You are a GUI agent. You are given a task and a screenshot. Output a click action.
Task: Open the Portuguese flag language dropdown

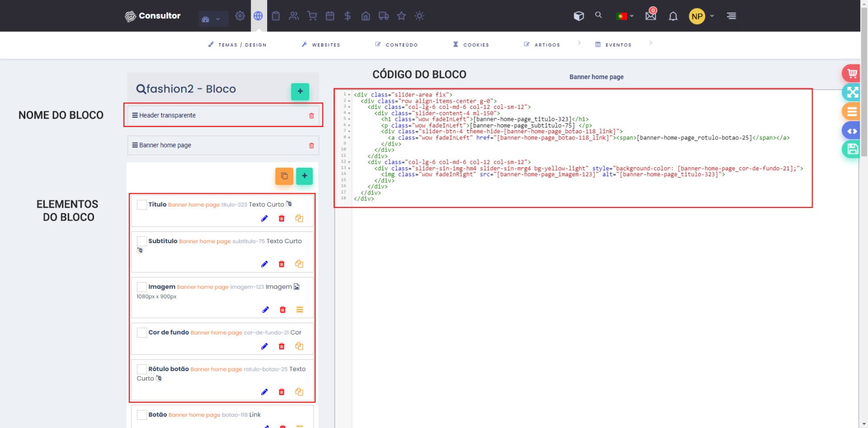click(625, 16)
